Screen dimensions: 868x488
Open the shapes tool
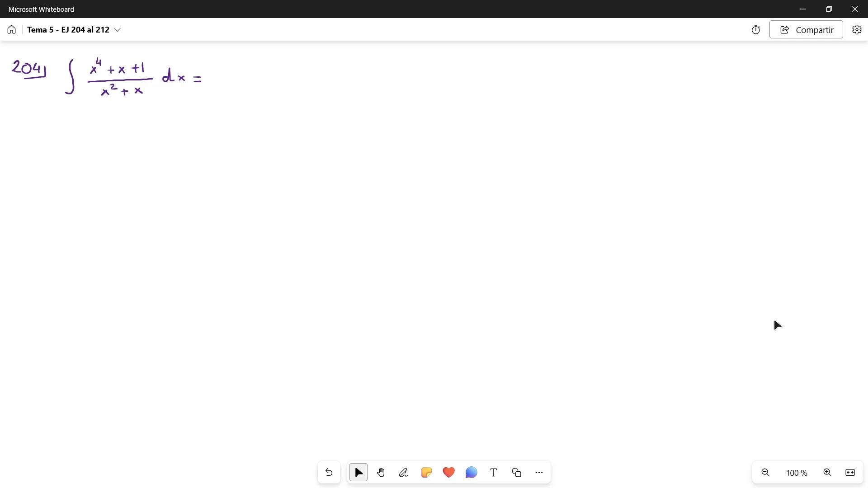(x=516, y=473)
